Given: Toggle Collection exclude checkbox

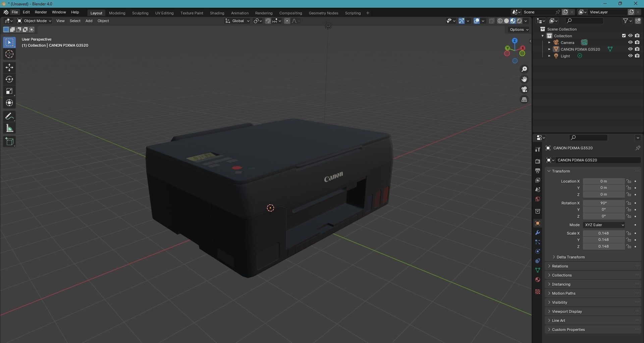Looking at the screenshot, I should 624,36.
